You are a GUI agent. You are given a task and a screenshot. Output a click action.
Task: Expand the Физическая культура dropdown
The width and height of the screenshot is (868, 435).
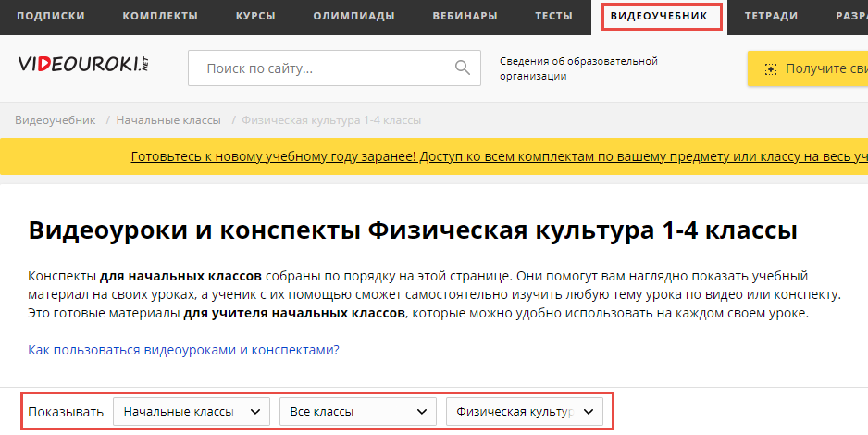tap(525, 411)
